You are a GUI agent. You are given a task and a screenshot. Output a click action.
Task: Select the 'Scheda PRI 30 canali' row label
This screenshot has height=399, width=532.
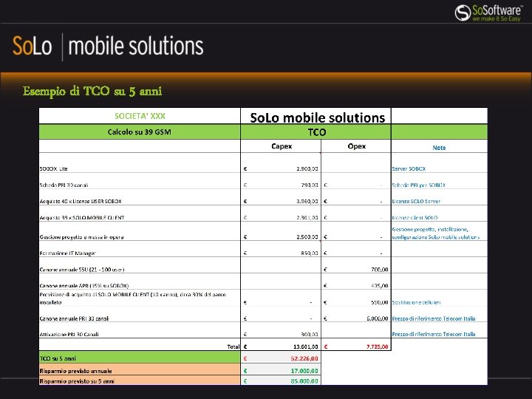pos(64,185)
